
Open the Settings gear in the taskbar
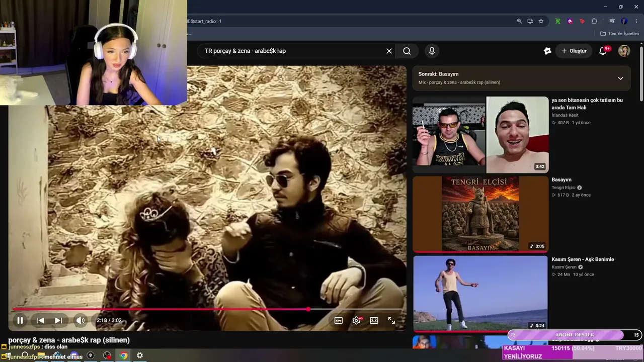point(140,355)
